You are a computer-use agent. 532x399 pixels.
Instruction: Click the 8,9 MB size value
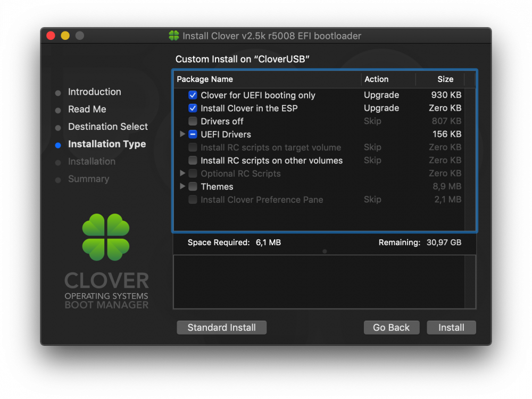447,187
